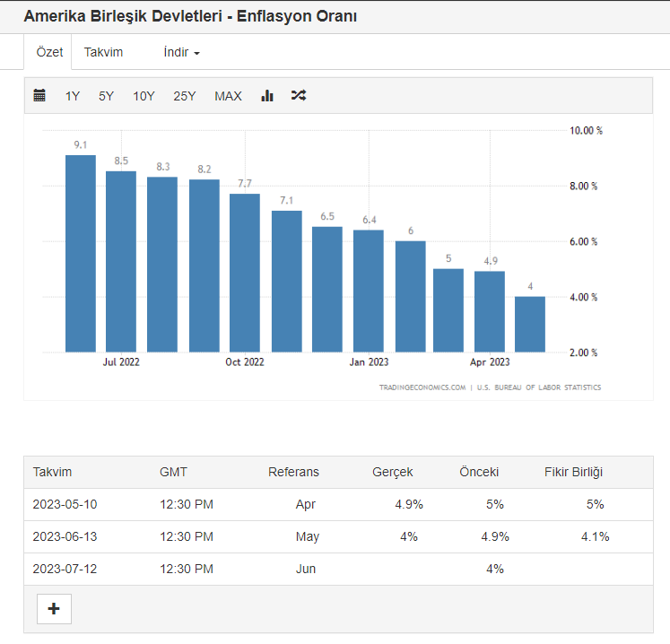Open the tradingeconomics.com source link

[422, 387]
